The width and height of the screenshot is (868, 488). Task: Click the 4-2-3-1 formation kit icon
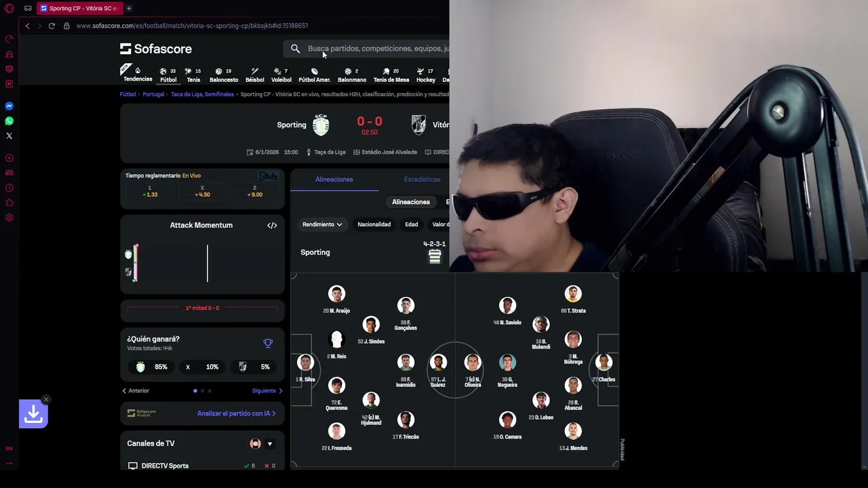click(435, 256)
